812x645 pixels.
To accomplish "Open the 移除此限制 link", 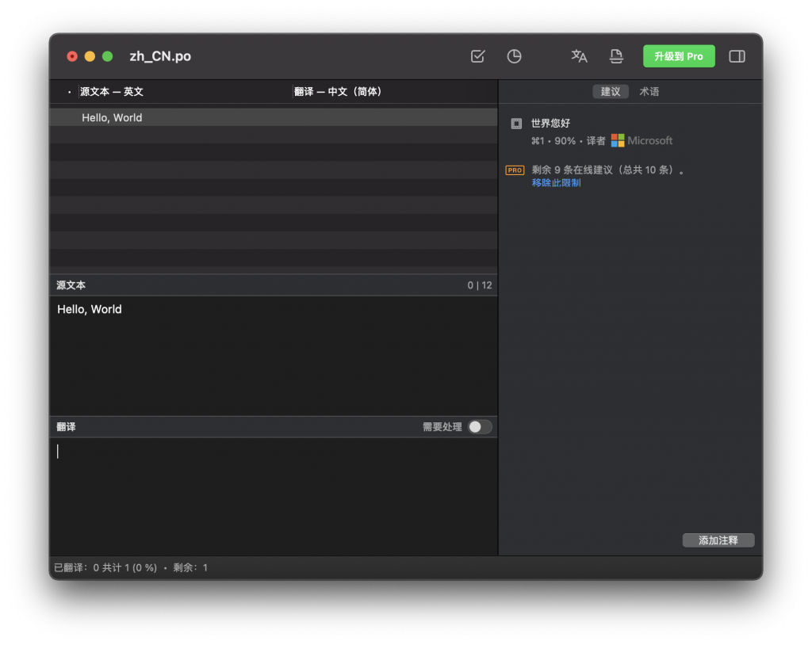I will [556, 183].
